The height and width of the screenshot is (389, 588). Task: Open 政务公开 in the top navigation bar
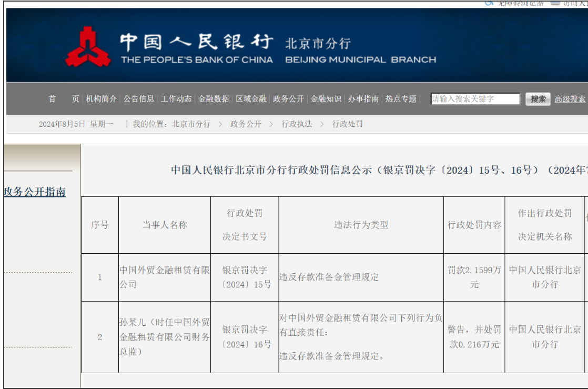[288, 99]
